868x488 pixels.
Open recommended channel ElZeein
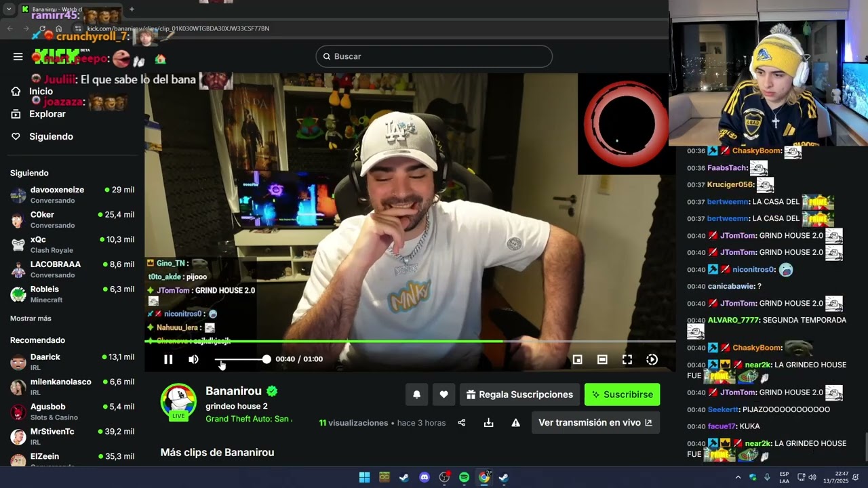click(x=72, y=460)
